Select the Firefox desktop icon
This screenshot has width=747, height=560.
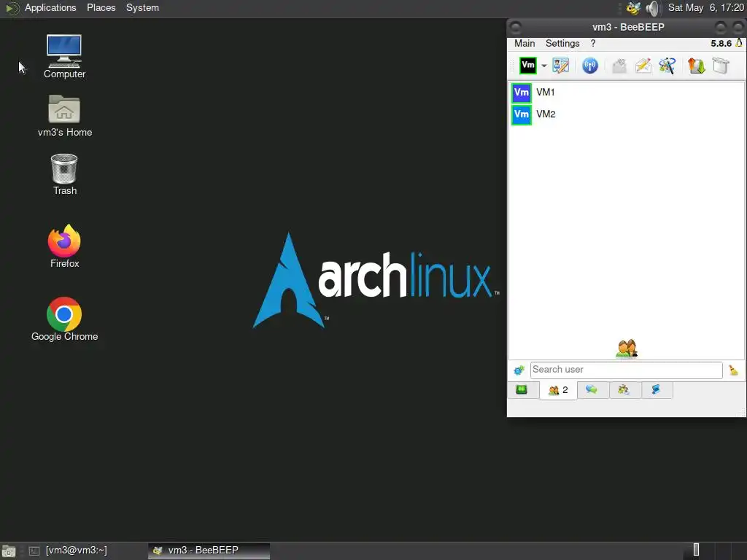(x=64, y=246)
